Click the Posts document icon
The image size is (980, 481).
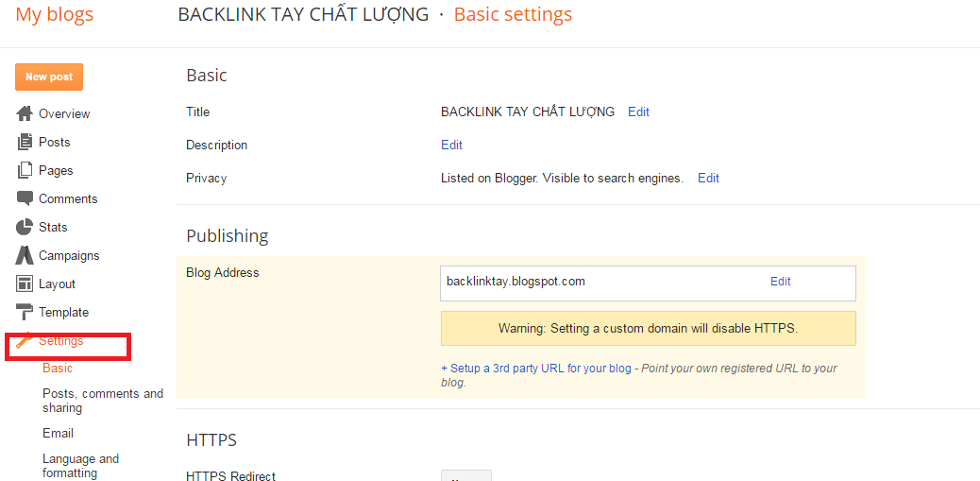pyautogui.click(x=24, y=142)
